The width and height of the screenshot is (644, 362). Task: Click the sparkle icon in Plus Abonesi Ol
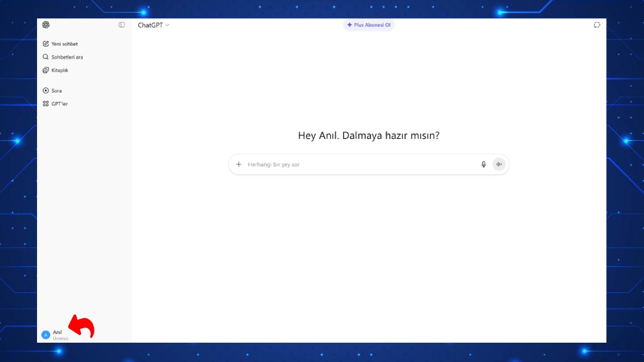349,25
